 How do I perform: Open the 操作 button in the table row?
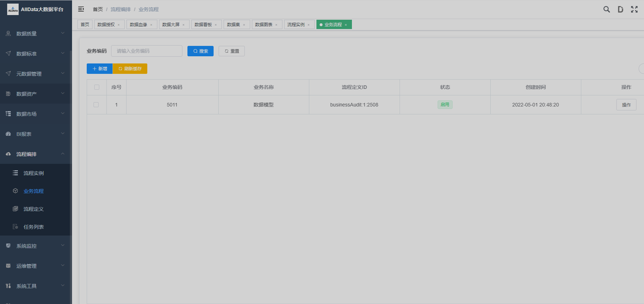click(626, 105)
